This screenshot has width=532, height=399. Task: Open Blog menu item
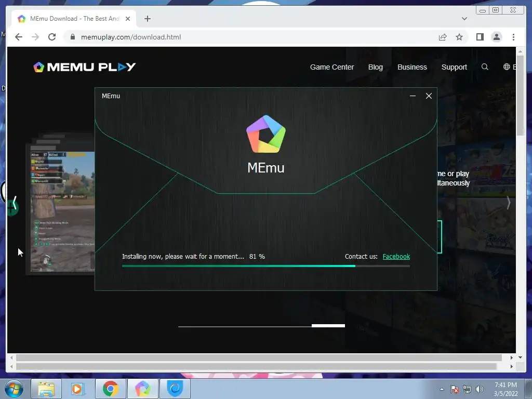[x=375, y=67]
